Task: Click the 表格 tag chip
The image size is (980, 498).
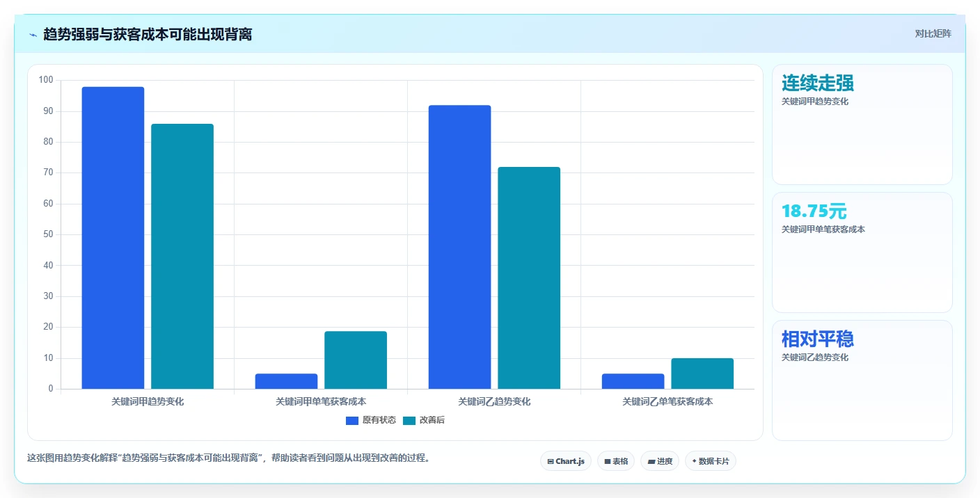Action: click(616, 461)
